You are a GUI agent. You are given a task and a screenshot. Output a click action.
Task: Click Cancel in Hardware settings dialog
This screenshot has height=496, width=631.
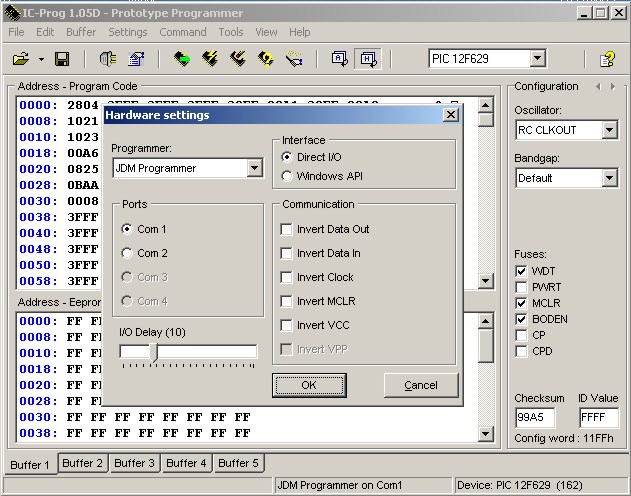421,385
